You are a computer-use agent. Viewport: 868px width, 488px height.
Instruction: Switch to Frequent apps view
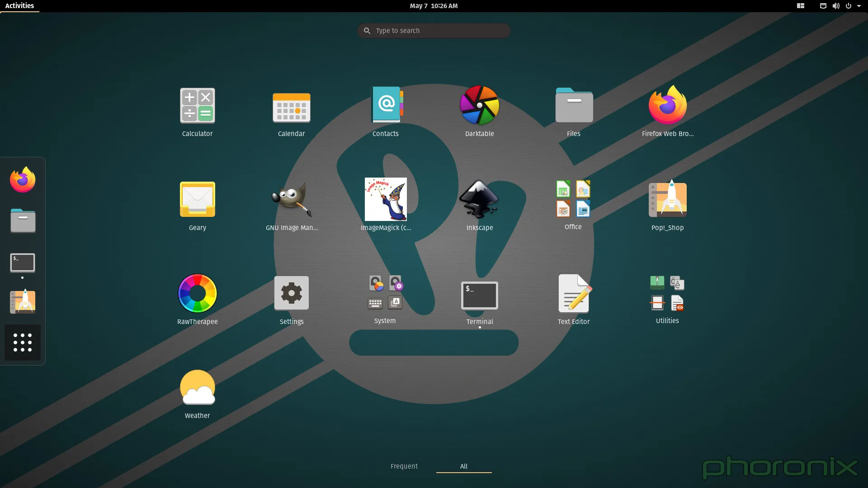404,466
